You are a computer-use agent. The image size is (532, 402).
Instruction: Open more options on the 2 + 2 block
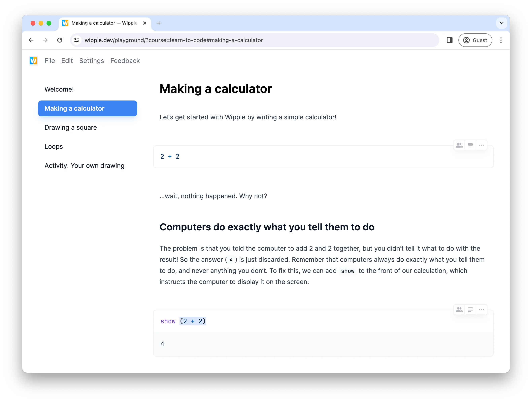[481, 145]
